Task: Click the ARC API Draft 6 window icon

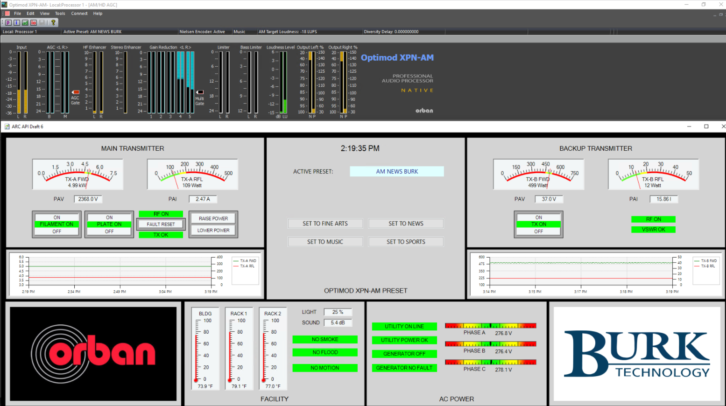Action: click(x=7, y=126)
